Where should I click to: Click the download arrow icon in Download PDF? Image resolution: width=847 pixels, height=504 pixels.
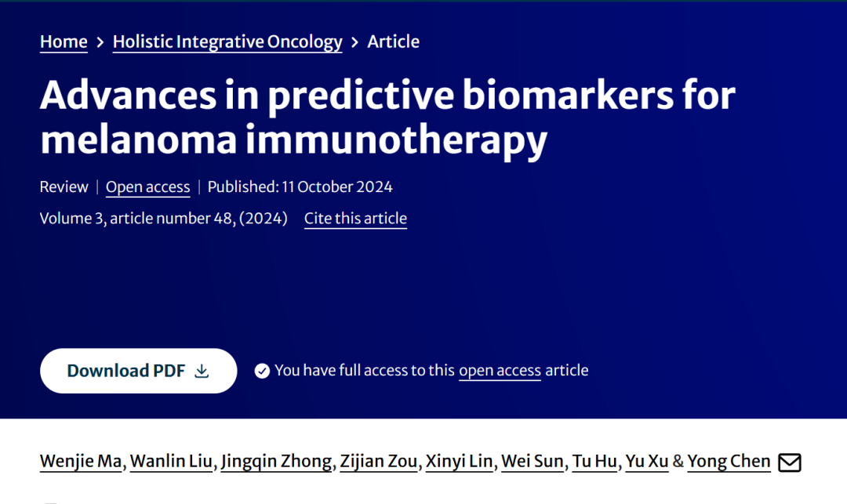tap(202, 371)
